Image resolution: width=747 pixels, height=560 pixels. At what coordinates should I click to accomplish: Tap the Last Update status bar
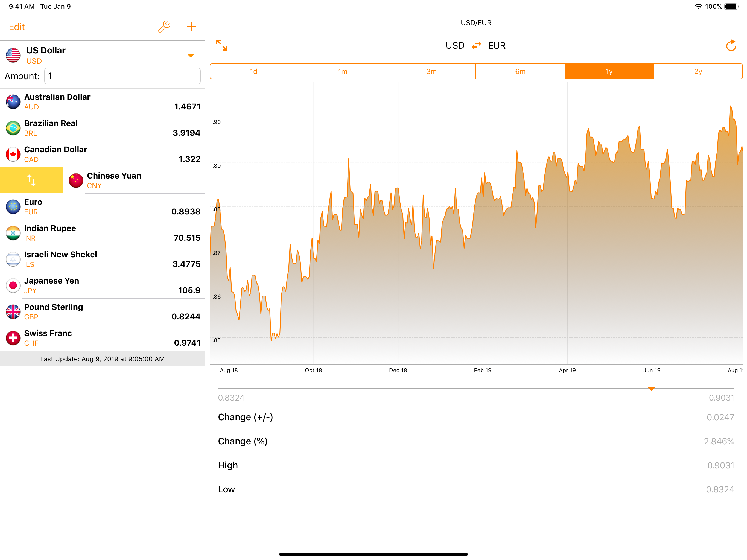[102, 359]
